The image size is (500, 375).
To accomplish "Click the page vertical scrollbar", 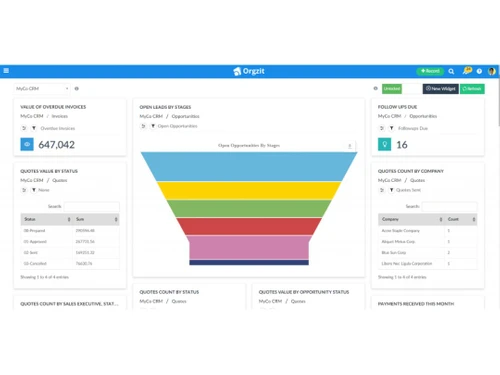I will click(x=499, y=102).
